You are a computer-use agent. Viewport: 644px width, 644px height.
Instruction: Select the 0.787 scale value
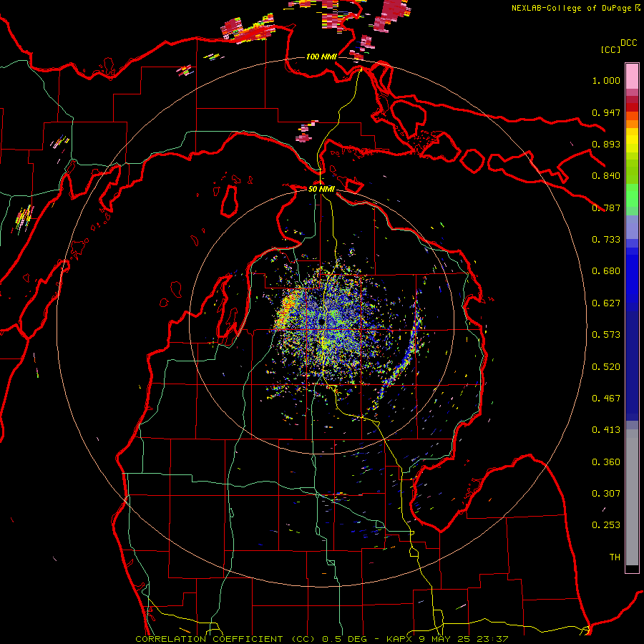click(606, 208)
